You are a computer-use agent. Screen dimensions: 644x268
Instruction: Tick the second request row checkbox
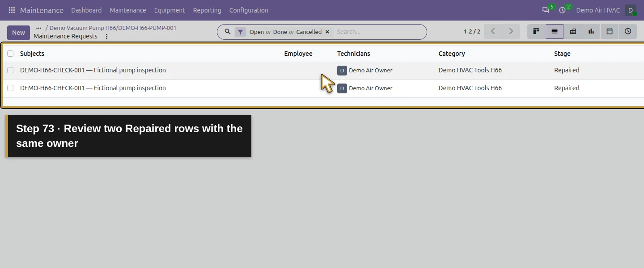(10, 88)
